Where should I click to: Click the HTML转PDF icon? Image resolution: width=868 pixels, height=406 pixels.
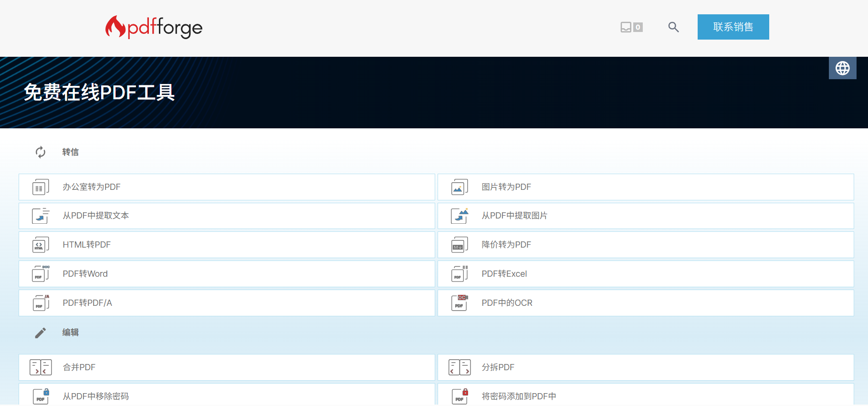pyautogui.click(x=41, y=245)
